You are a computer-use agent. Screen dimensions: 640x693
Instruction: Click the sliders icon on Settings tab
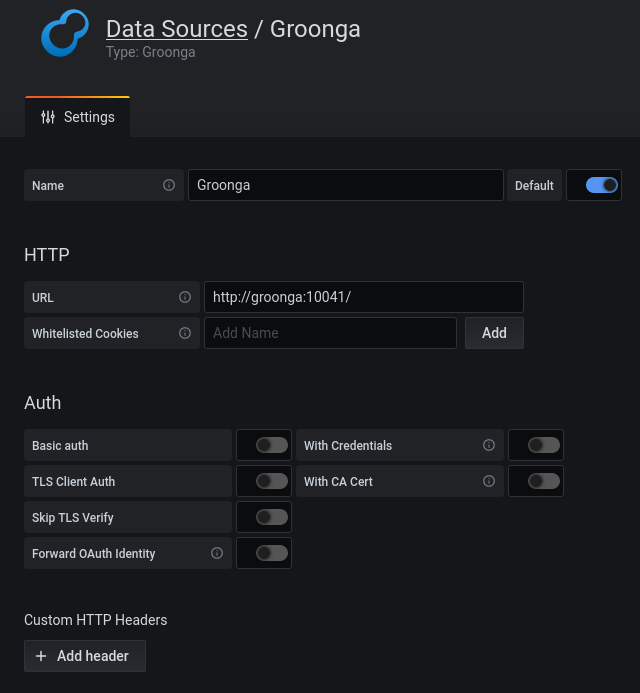[x=48, y=117]
